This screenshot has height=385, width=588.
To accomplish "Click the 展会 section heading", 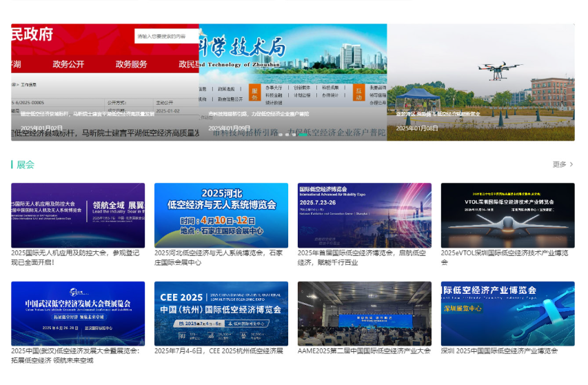I will 26,164.
